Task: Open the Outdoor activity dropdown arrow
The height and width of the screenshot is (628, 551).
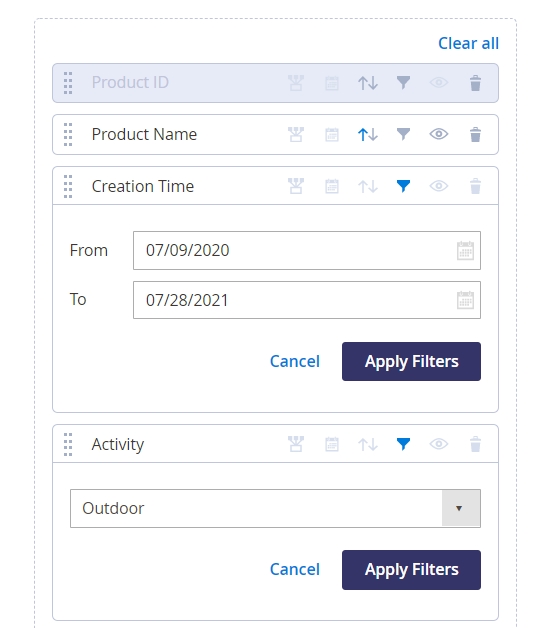Action: click(x=461, y=508)
